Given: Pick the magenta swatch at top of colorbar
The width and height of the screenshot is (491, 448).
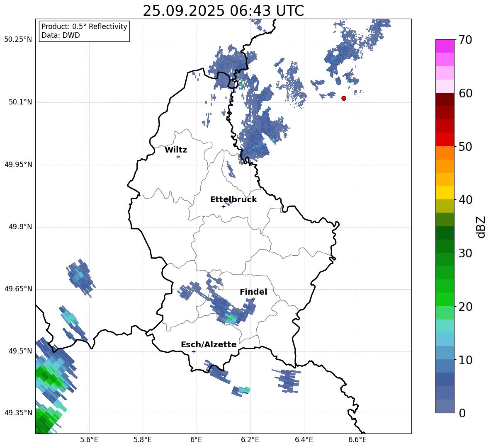Looking at the screenshot, I should click(x=445, y=46).
